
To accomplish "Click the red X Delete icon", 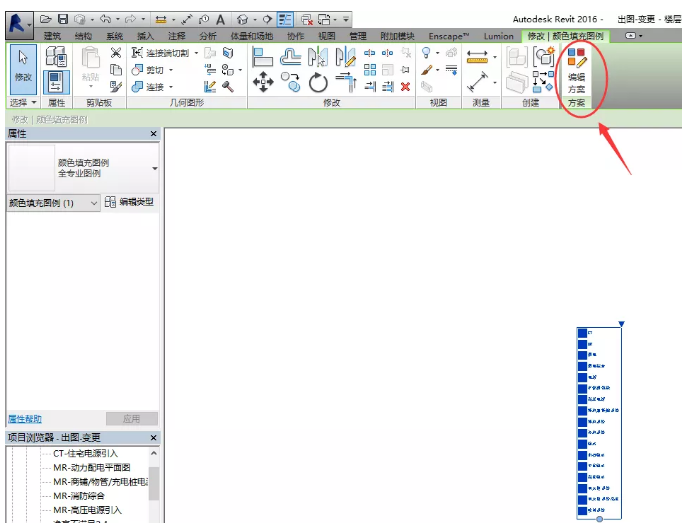I will pos(405,87).
